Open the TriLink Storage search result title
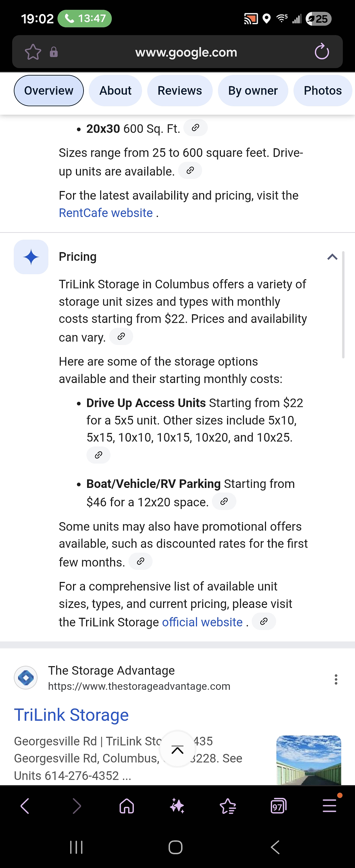The width and height of the screenshot is (355, 868). coord(71,715)
